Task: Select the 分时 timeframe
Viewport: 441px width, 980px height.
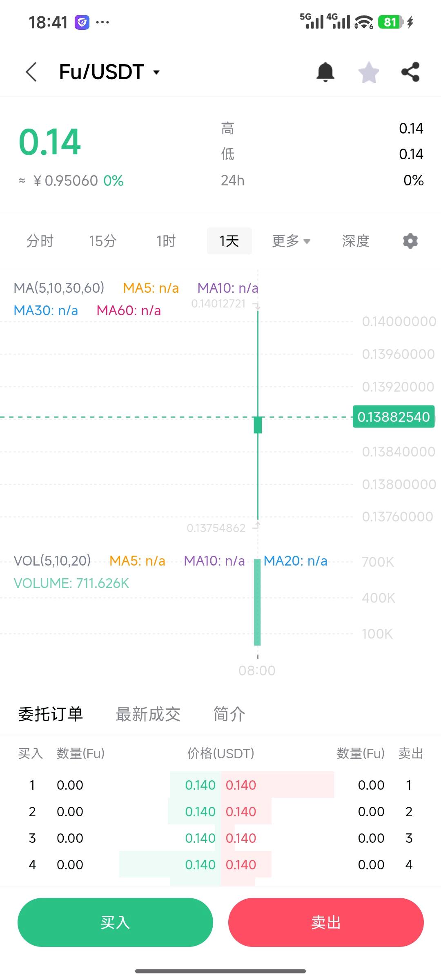Action: (40, 241)
